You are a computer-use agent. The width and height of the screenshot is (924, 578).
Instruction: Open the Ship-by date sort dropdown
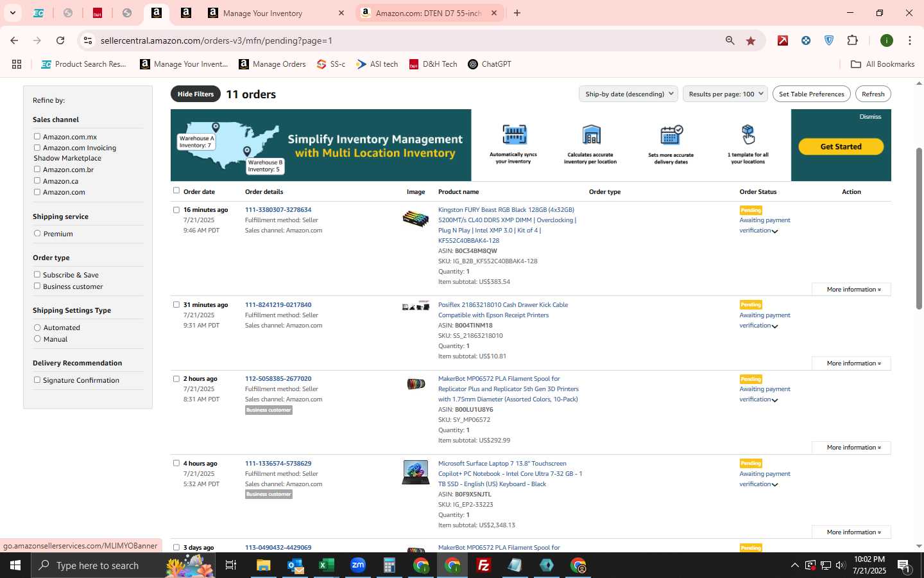(x=628, y=94)
